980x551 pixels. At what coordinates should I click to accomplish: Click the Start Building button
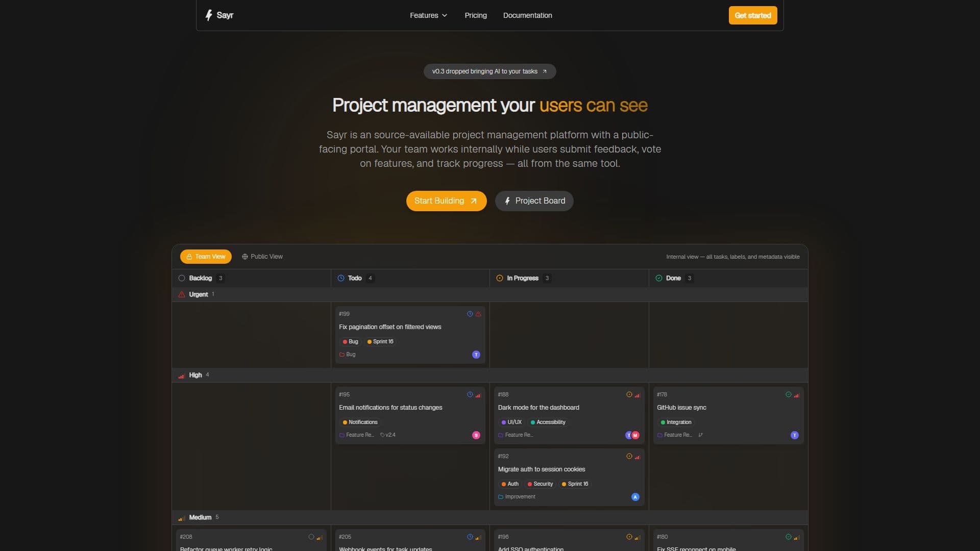tap(446, 201)
